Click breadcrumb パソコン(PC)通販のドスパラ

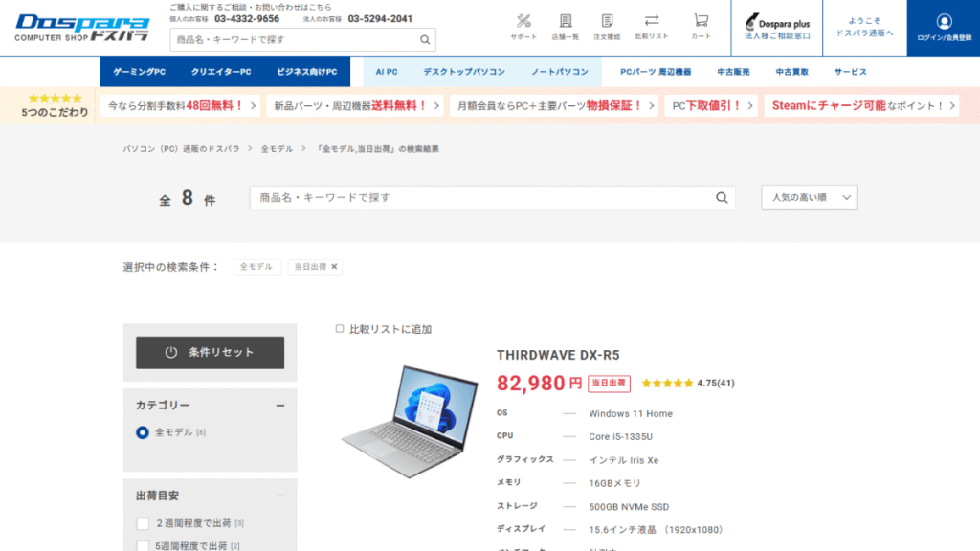coord(181,149)
